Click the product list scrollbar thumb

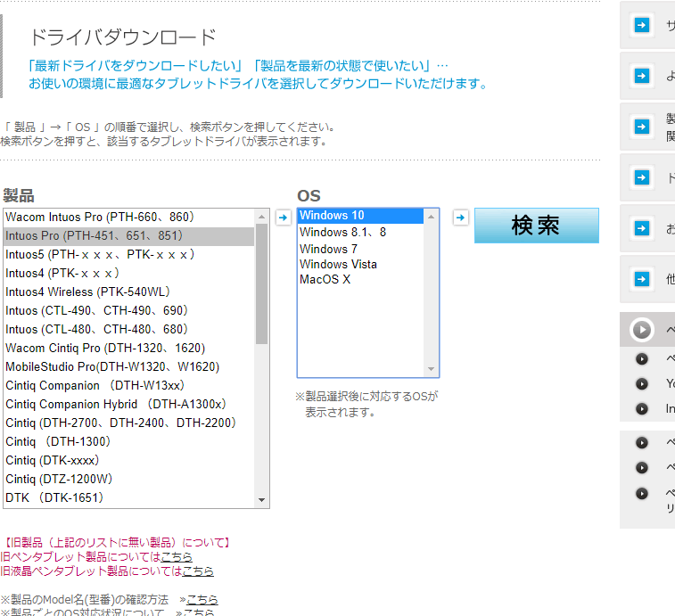pos(262,284)
